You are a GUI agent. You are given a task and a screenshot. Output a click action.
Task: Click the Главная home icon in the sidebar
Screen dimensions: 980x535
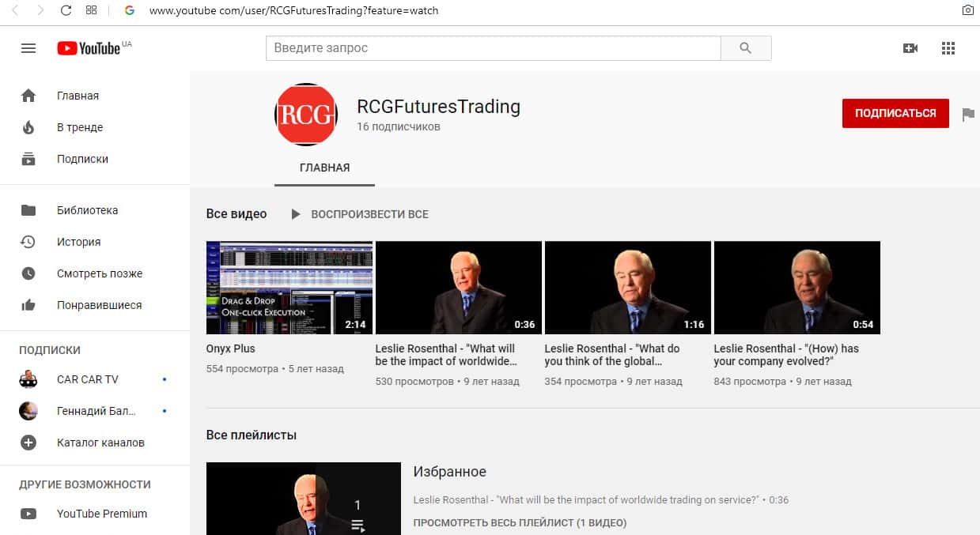[28, 96]
